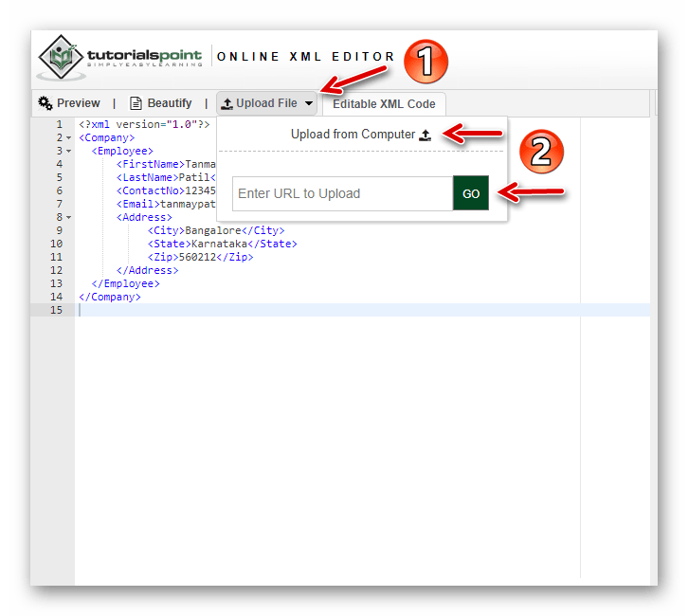Screen dimensions: 688x616
Task: Click the green GO button
Action: click(471, 193)
